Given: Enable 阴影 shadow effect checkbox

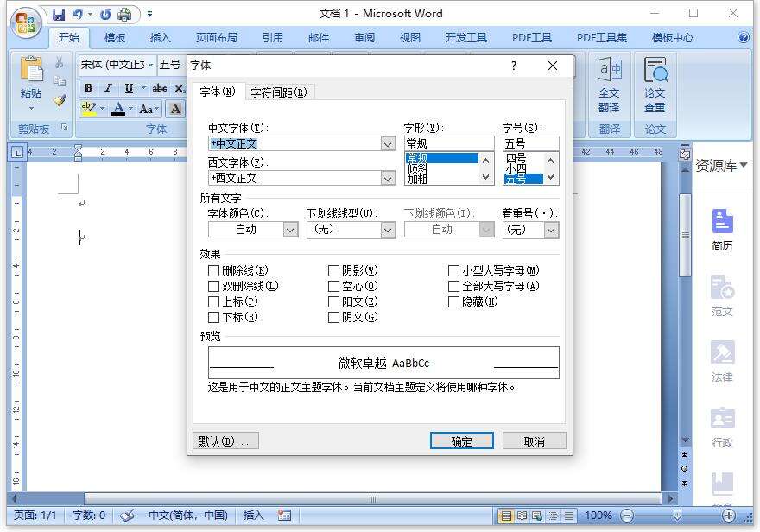Looking at the screenshot, I should (333, 270).
